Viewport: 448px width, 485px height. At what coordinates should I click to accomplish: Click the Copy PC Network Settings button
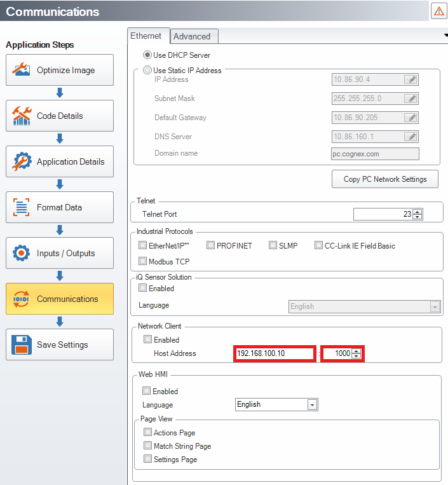tap(384, 179)
